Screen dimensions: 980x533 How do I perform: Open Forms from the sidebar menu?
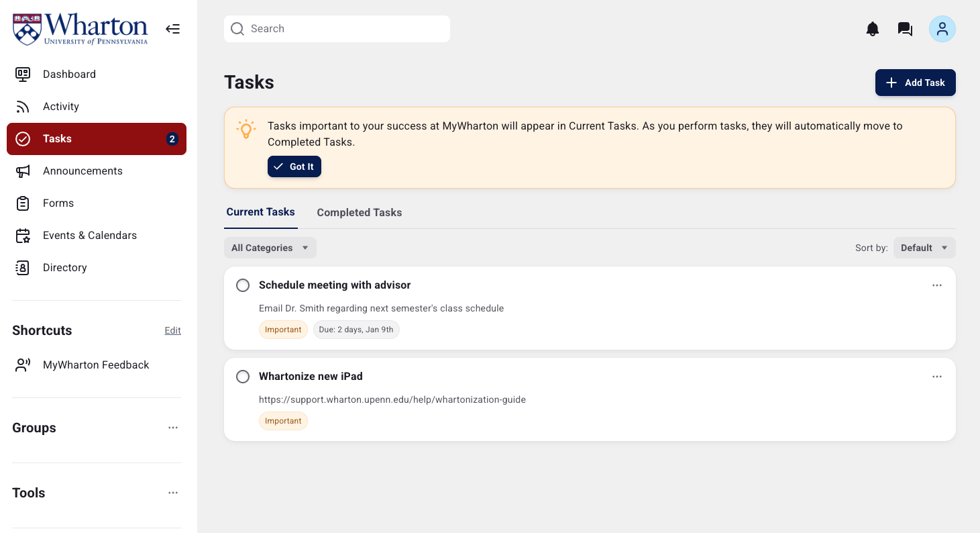pyautogui.click(x=58, y=203)
